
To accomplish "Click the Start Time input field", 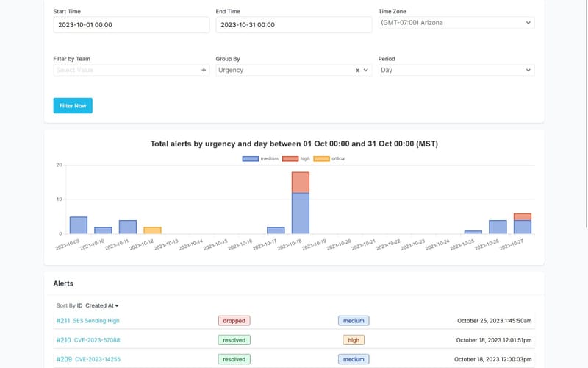I will pyautogui.click(x=132, y=25).
